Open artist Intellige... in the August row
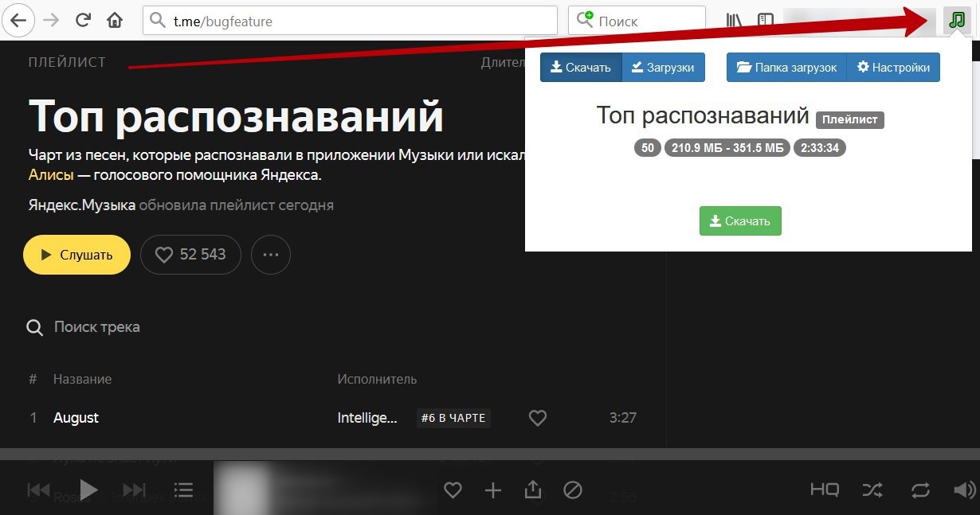Screen dimensions: 980x515 coord(367,418)
